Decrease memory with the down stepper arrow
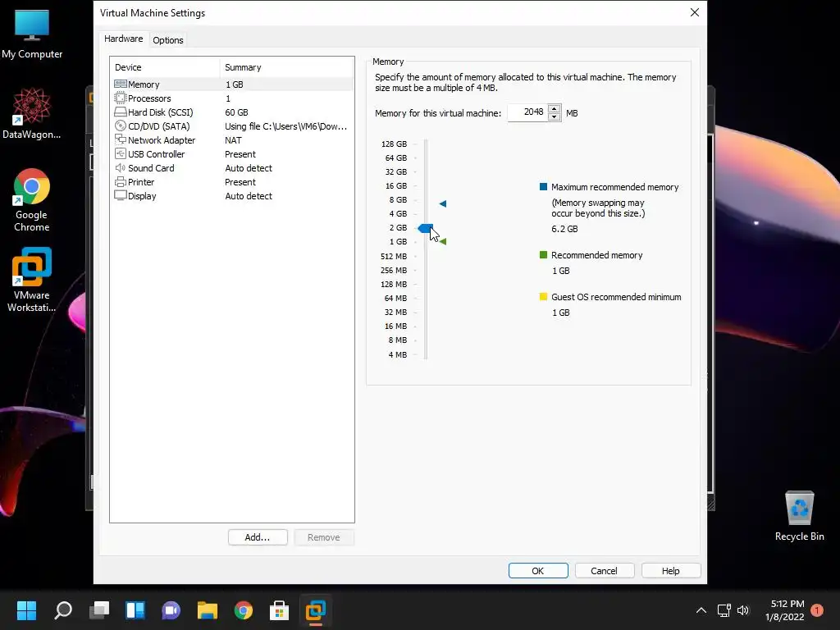840x630 pixels. point(555,116)
